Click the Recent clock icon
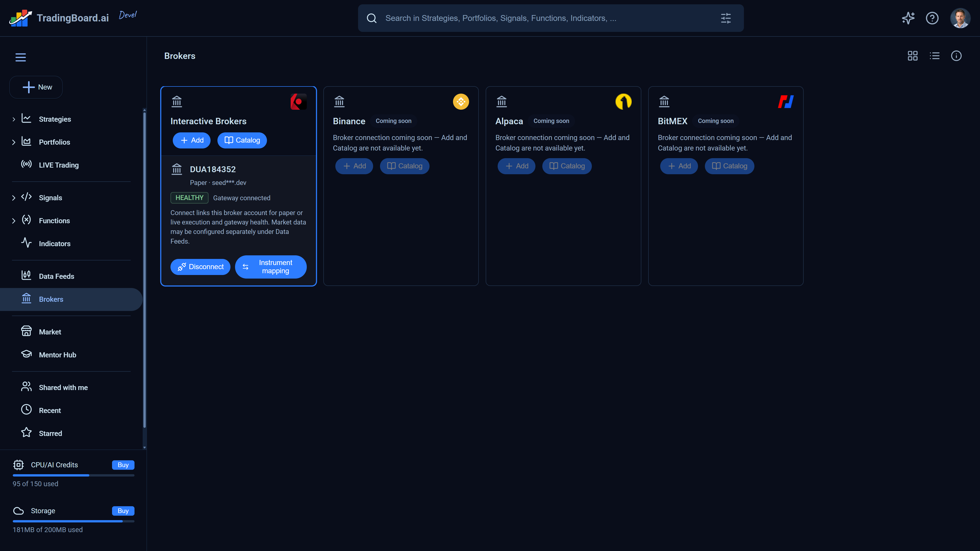The image size is (980, 551). (26, 409)
